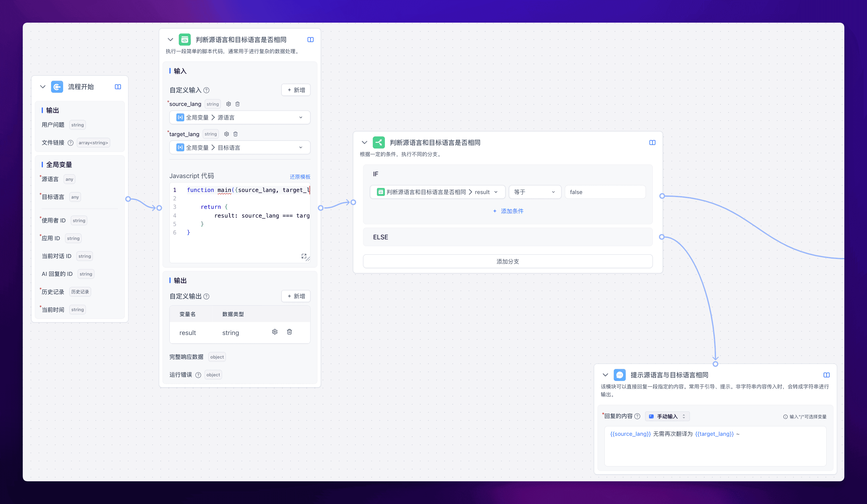Add a new custom output with 新增

pos(296,296)
